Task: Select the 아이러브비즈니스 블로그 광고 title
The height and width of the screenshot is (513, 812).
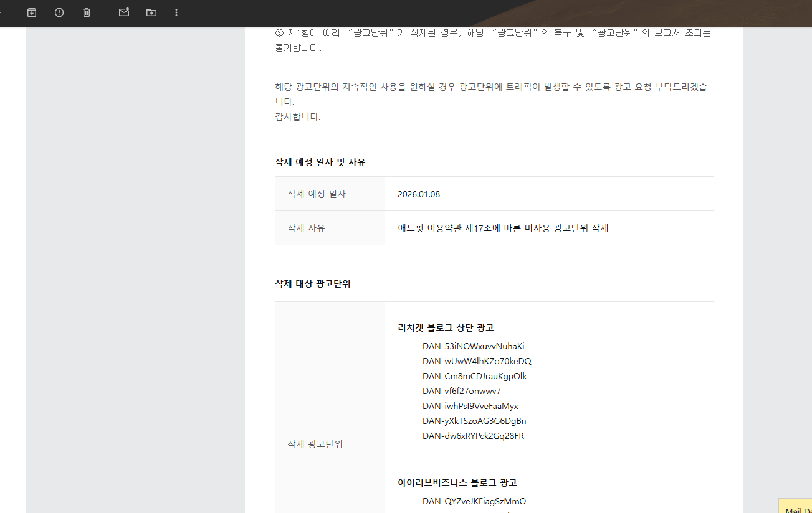Action: (457, 482)
